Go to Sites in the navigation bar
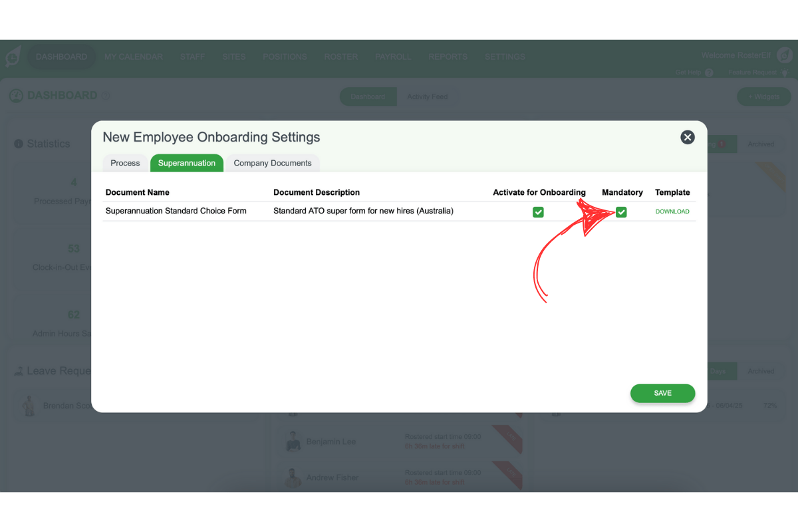The height and width of the screenshot is (532, 798). (234, 57)
